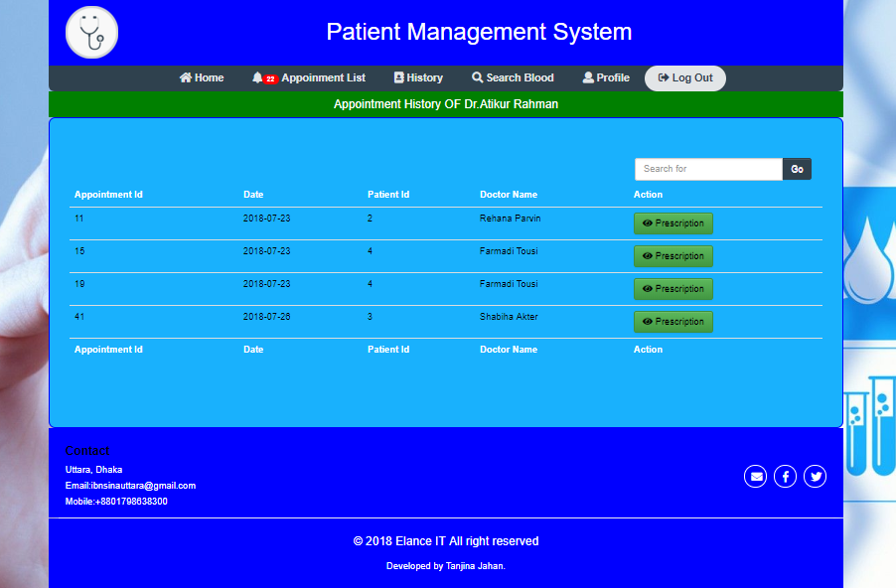Click the Uttara, Dhaka address text
Image resolution: width=896 pixels, height=588 pixels.
pyautogui.click(x=93, y=470)
